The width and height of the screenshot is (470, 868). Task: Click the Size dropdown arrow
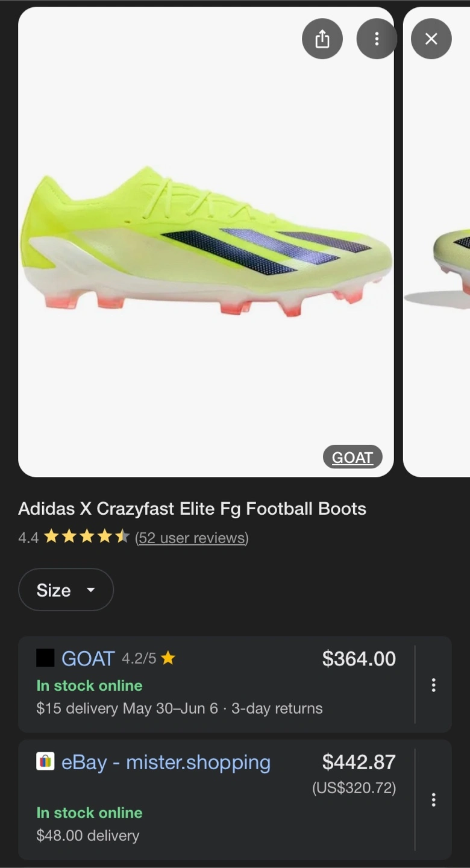tap(91, 590)
